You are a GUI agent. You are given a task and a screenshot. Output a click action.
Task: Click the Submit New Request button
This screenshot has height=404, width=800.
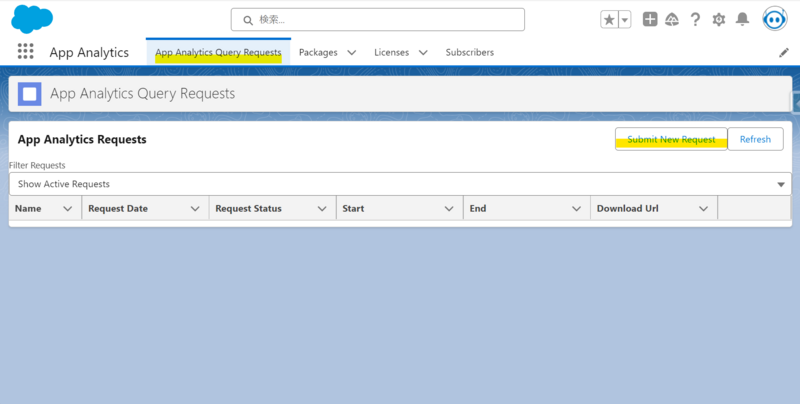pos(671,139)
